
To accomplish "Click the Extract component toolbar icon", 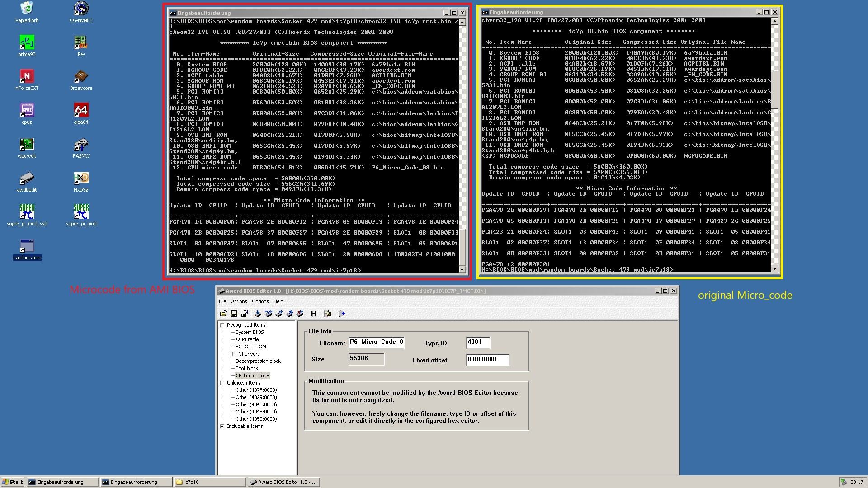I will pos(279,314).
